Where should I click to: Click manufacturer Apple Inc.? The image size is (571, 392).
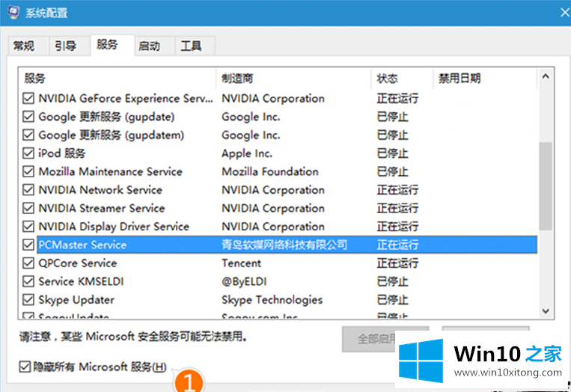click(247, 153)
